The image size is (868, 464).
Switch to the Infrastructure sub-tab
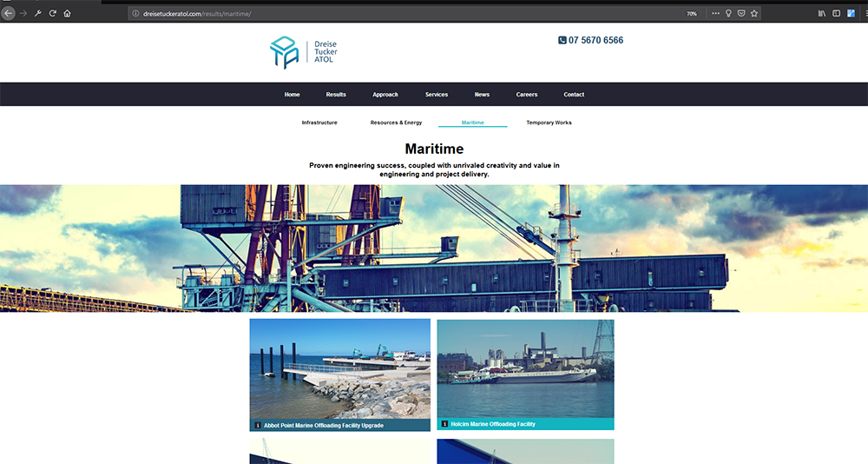click(x=319, y=123)
